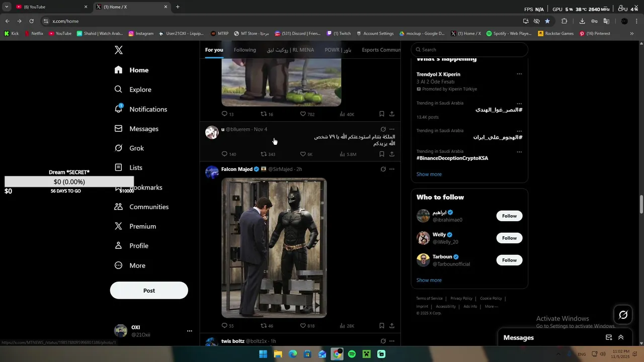Image resolution: width=644 pixels, height=362 pixels.
Task: Open the Privacy Policy link
Action: click(x=461, y=299)
